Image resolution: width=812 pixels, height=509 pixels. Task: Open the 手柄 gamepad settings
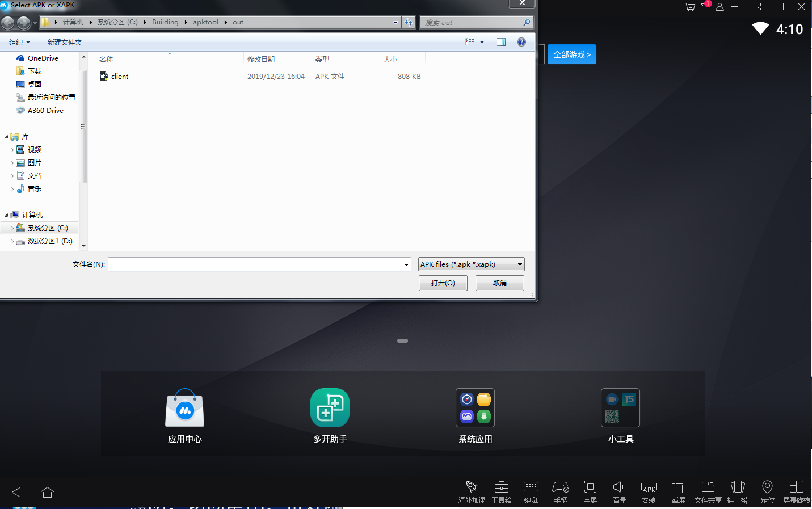561,491
